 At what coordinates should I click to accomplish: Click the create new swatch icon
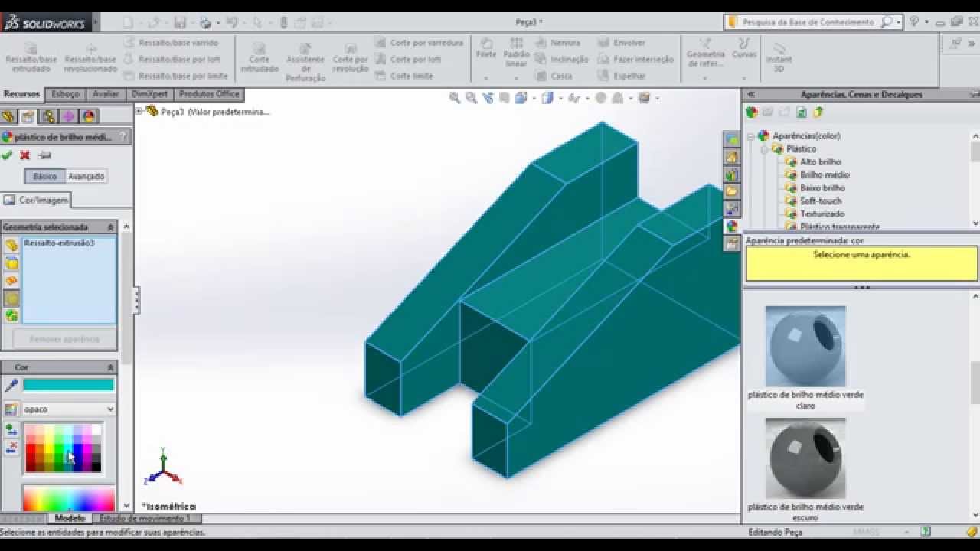point(11,430)
